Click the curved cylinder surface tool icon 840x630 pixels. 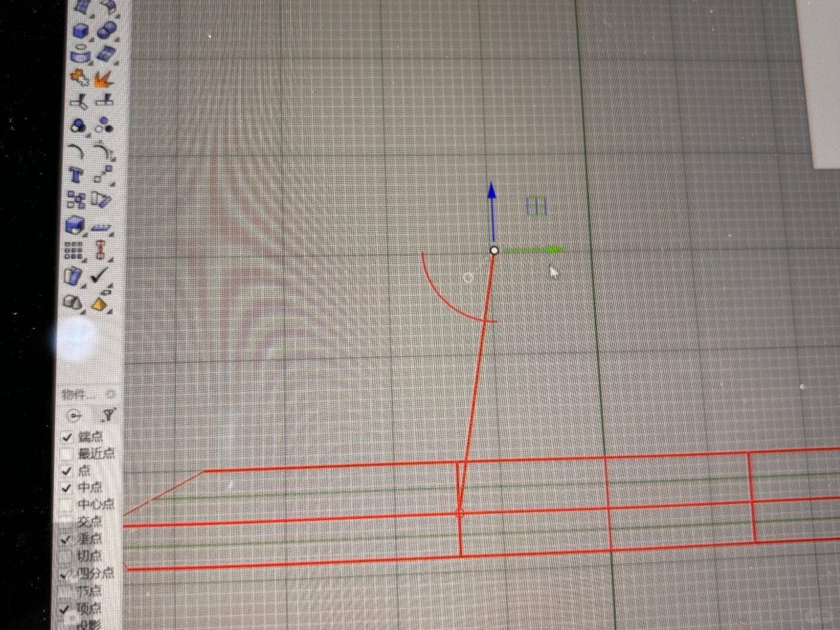click(x=80, y=54)
